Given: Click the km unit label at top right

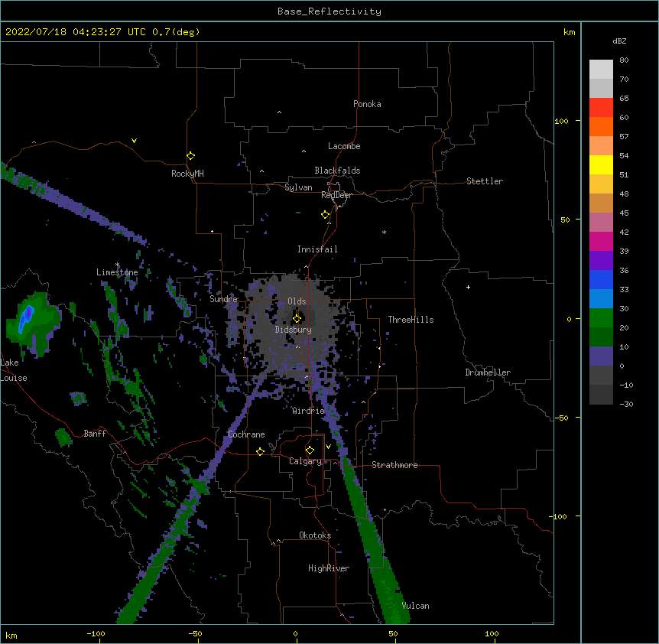Looking at the screenshot, I should point(569,32).
